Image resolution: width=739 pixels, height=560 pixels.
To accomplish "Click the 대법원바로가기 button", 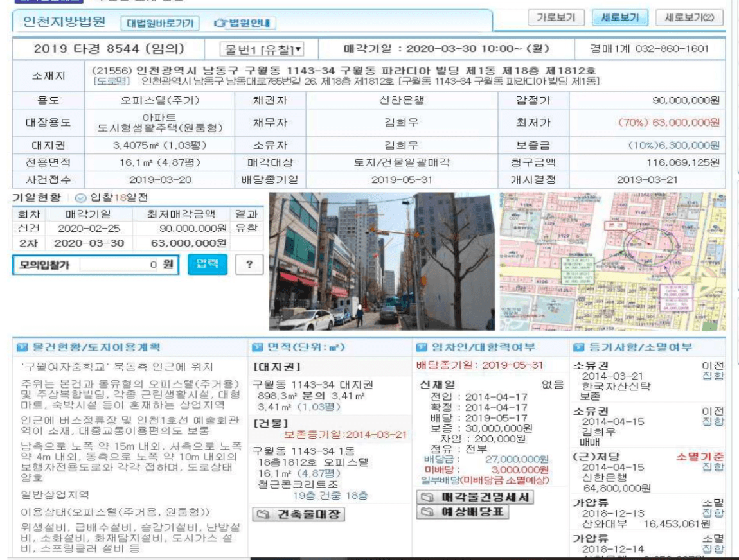I will (x=160, y=23).
